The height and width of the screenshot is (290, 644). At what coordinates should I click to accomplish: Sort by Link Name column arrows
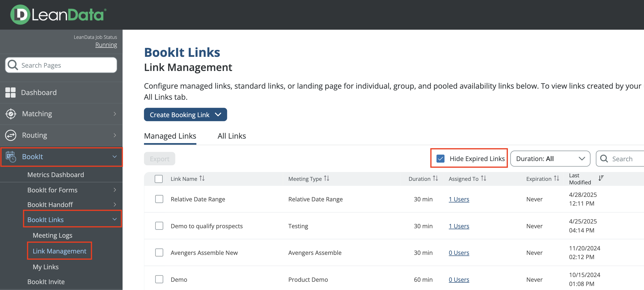202,178
